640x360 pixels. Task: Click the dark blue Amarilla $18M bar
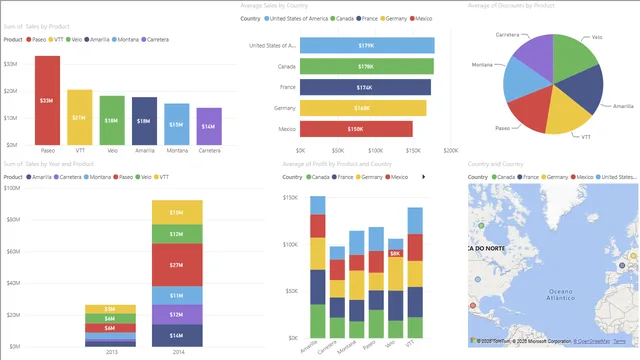144,121
